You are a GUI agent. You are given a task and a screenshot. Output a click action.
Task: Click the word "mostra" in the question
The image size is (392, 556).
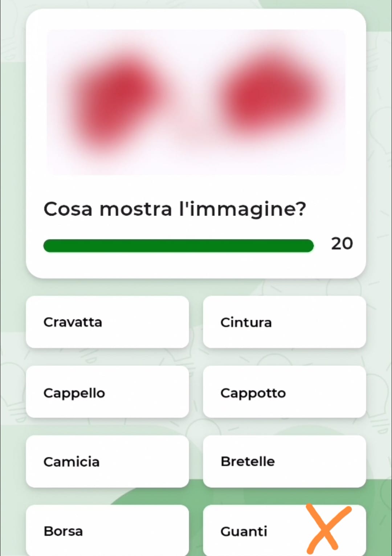pyautogui.click(x=135, y=209)
